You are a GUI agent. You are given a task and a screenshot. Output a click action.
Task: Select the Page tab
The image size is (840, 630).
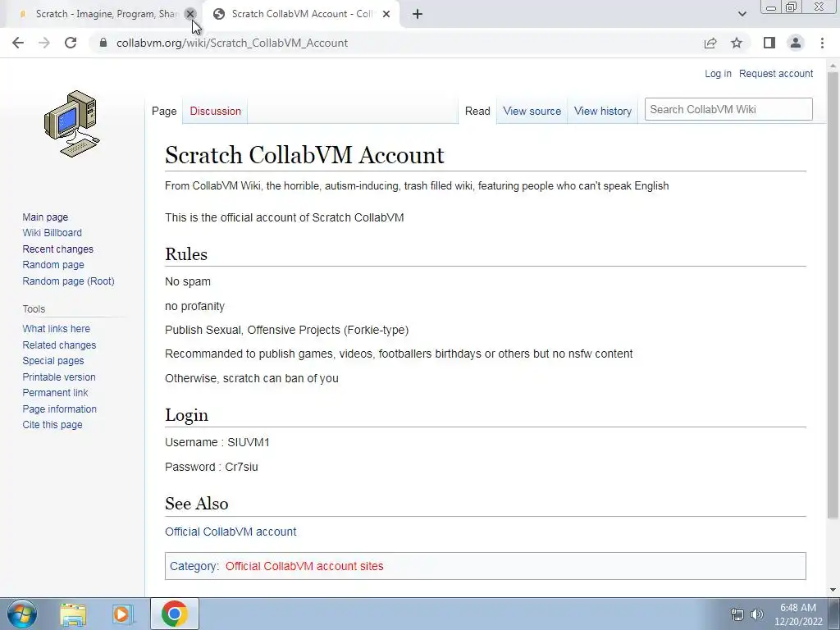164,111
